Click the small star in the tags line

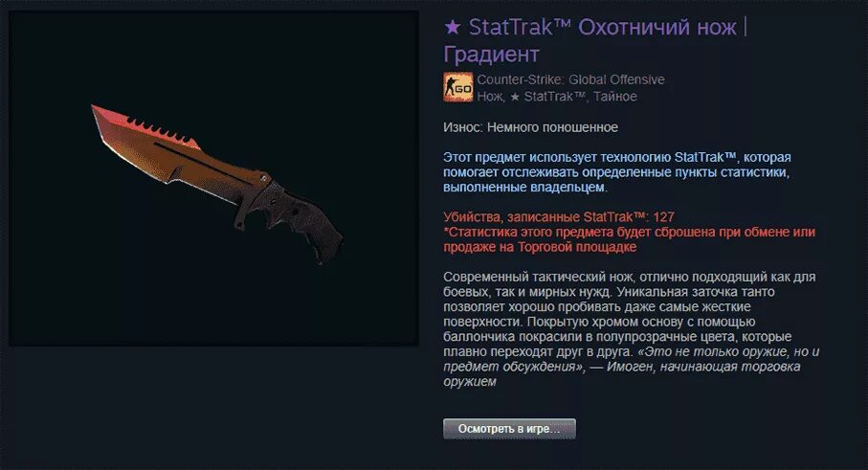click(x=515, y=97)
